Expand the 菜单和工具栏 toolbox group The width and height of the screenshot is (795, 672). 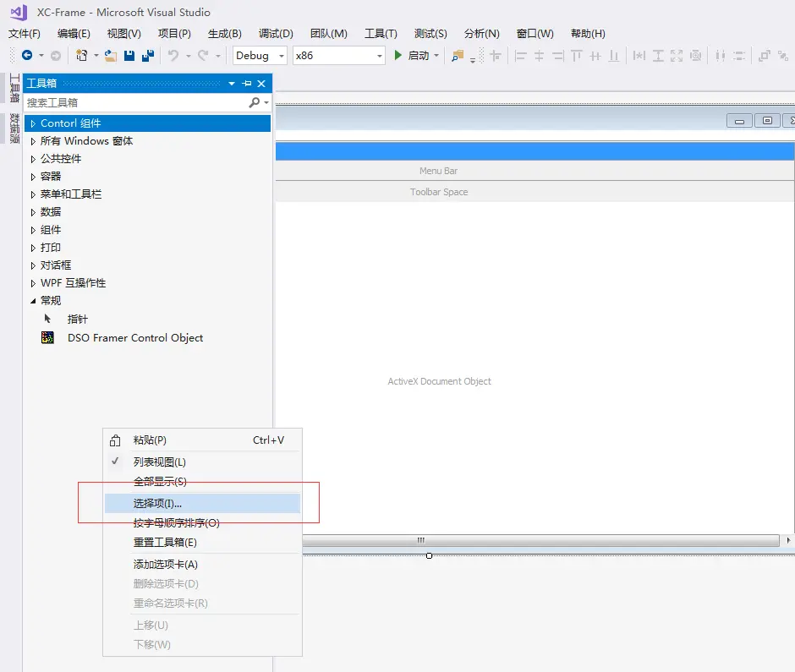pos(33,194)
